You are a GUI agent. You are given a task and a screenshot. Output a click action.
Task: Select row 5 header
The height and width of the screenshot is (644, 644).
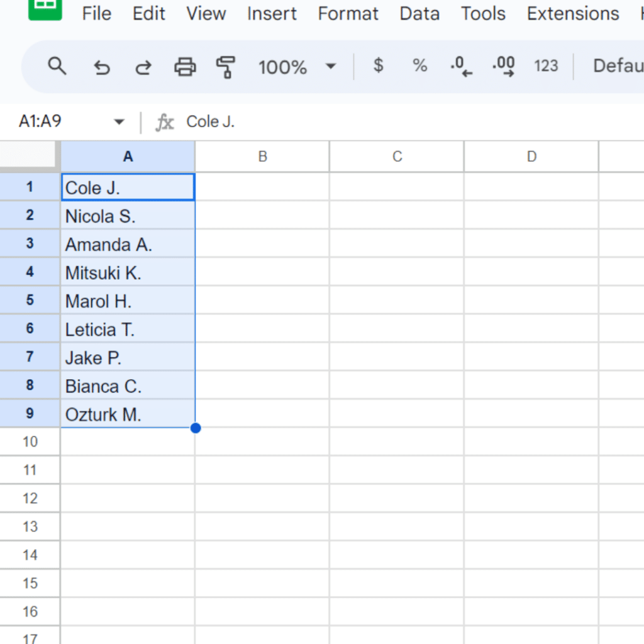click(30, 300)
